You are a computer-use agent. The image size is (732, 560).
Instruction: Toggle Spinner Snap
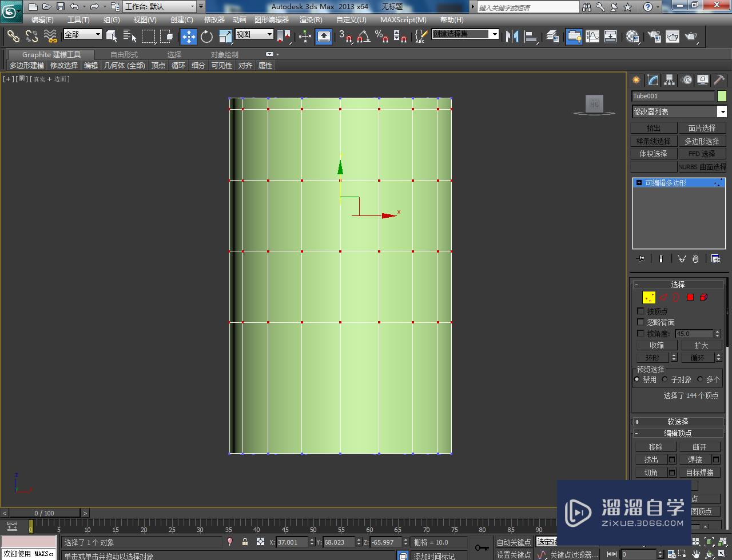(x=400, y=36)
